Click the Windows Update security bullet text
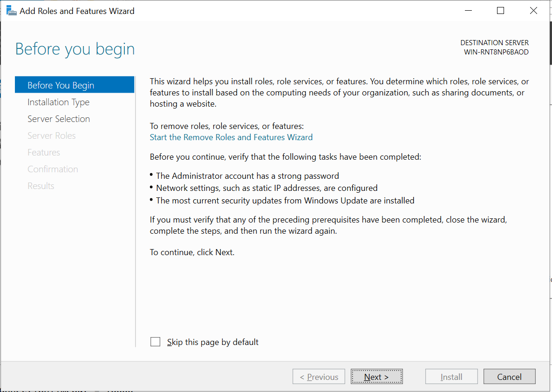 click(x=285, y=201)
